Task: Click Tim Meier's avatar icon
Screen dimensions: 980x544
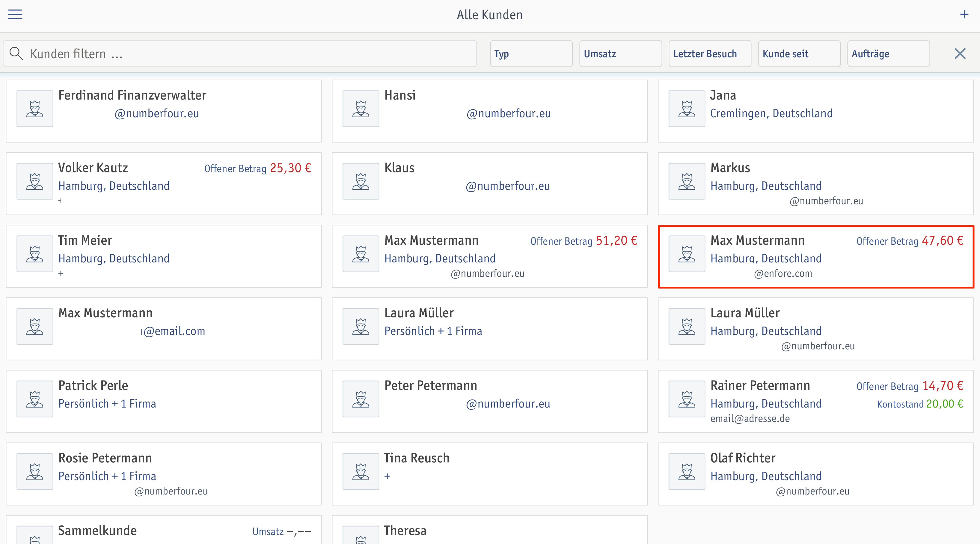Action: (x=35, y=253)
